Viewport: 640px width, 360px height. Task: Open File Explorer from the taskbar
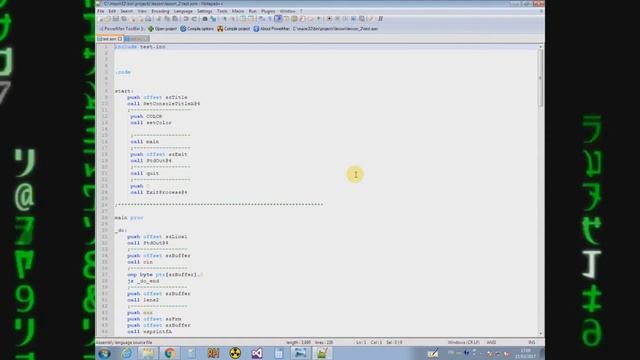[148, 353]
